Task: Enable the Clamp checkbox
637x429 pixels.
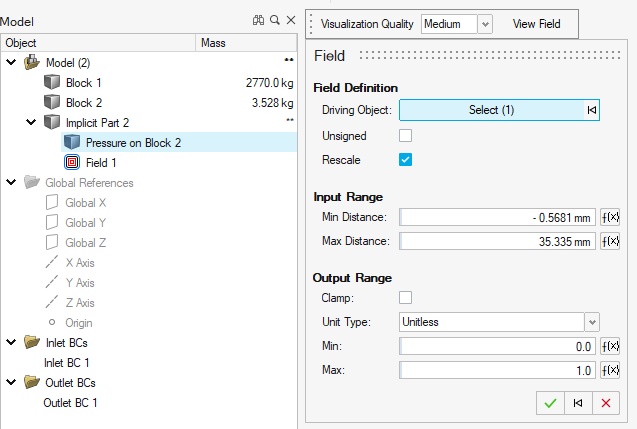Action: [x=406, y=297]
